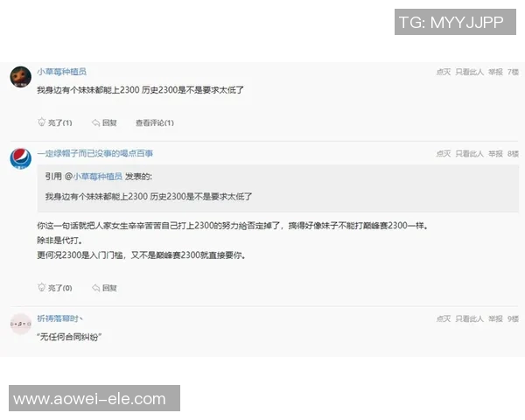Open username link 小草莓种植员 on 7楼
Screen dimensions: 525x420
click(x=61, y=72)
